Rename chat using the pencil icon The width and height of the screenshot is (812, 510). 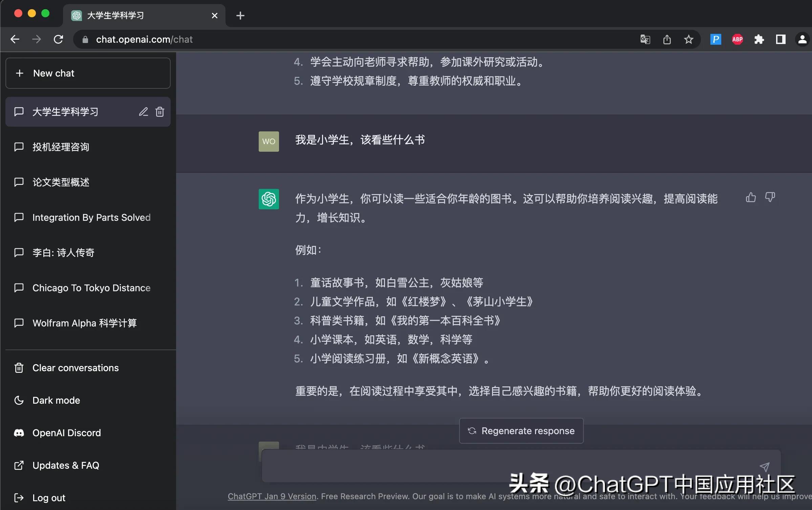[x=143, y=112]
